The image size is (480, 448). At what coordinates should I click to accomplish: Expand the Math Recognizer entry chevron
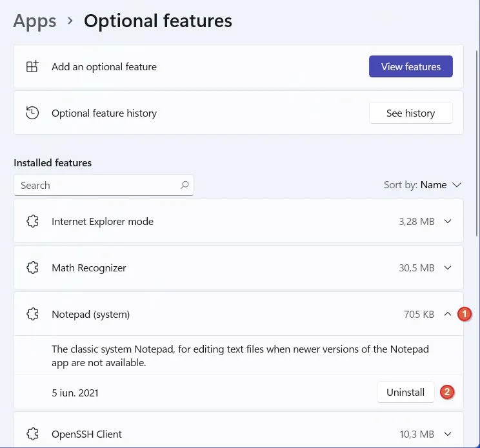(x=448, y=268)
